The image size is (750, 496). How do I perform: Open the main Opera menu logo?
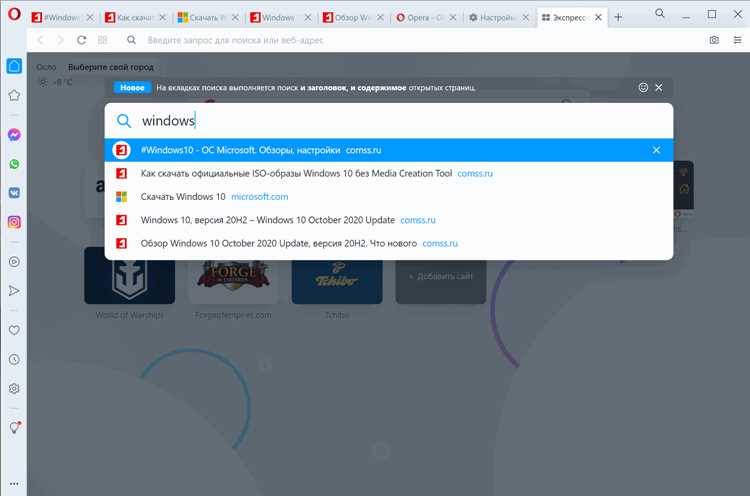pyautogui.click(x=14, y=14)
